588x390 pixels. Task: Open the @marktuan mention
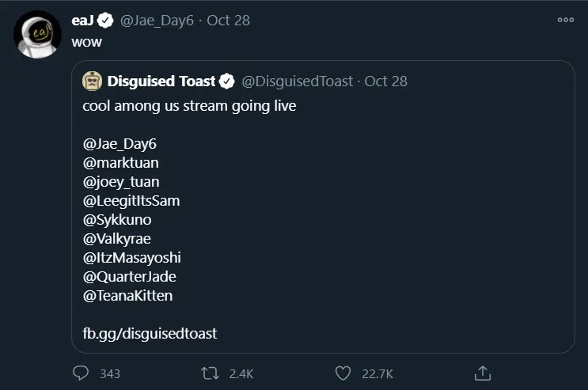click(x=120, y=163)
